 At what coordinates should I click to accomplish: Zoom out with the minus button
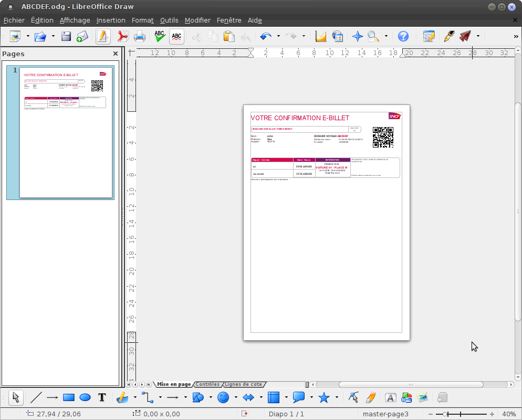coord(431,414)
